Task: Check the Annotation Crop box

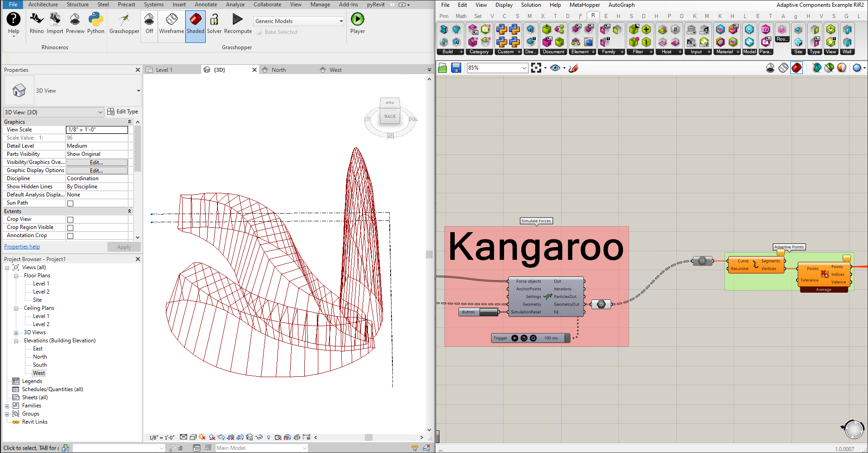Action: click(x=70, y=236)
